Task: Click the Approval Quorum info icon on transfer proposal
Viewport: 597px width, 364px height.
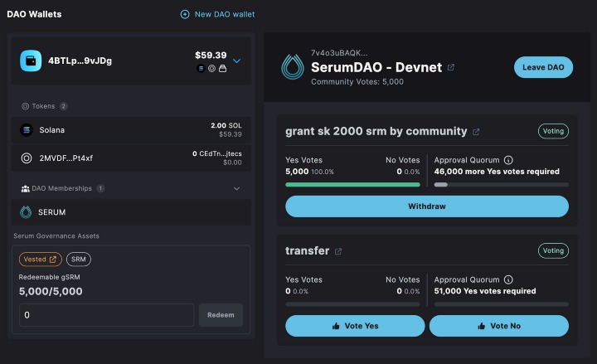Action: click(508, 279)
